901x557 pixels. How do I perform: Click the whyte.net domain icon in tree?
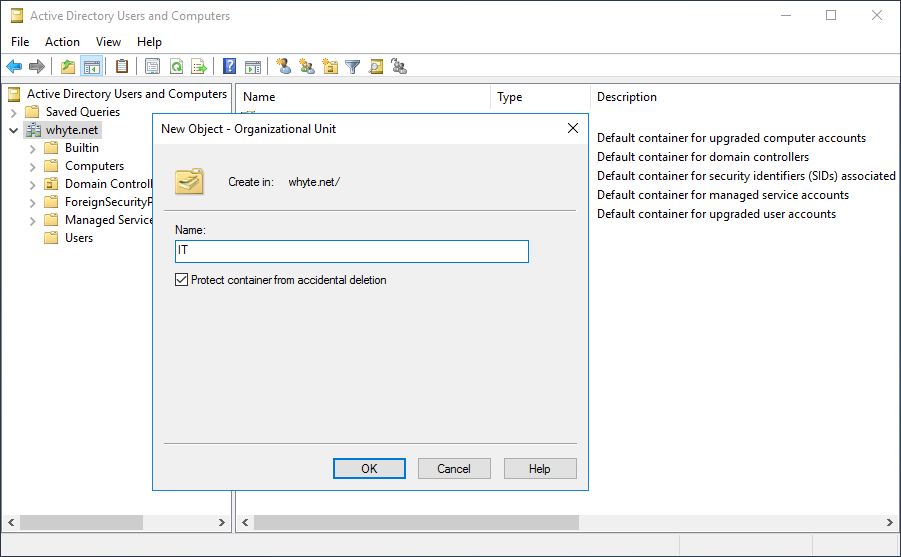(34, 130)
